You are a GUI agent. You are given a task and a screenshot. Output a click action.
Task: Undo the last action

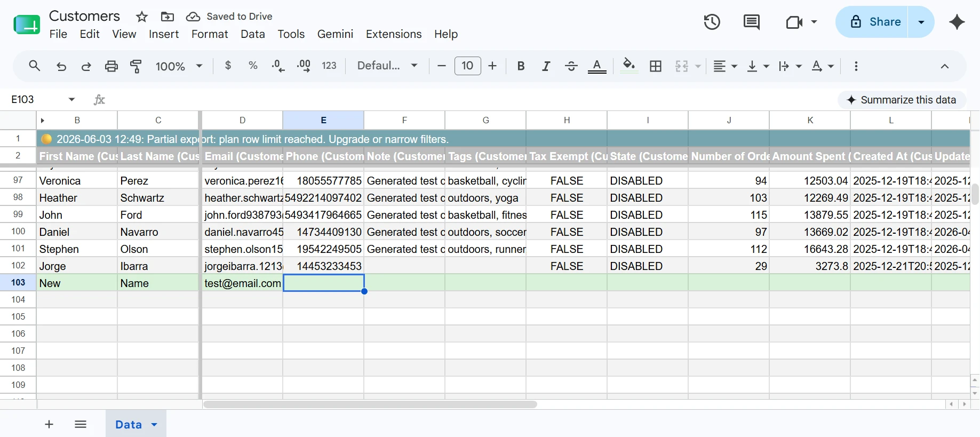coord(61,66)
